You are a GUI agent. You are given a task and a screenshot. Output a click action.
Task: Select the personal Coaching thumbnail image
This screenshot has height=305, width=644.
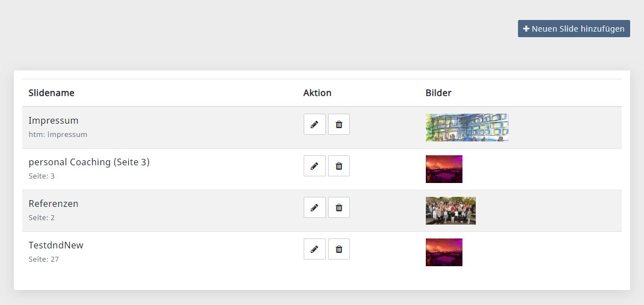[x=444, y=169]
